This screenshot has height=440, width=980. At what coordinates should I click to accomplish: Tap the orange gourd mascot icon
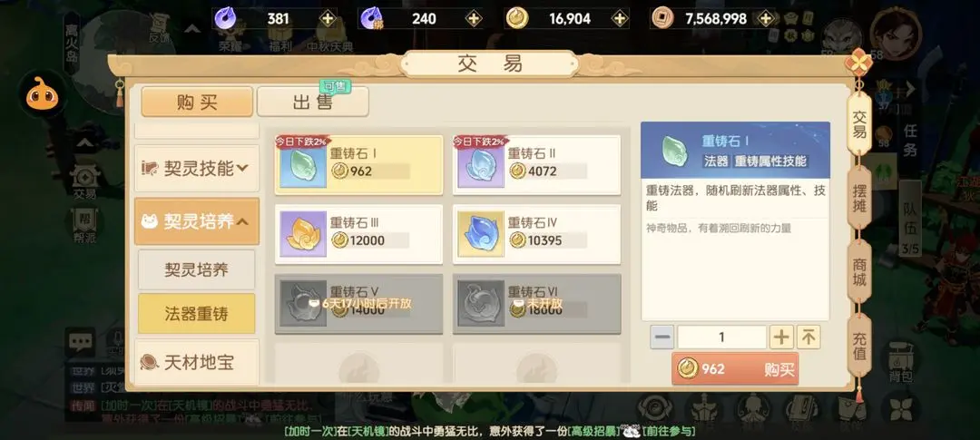42,95
